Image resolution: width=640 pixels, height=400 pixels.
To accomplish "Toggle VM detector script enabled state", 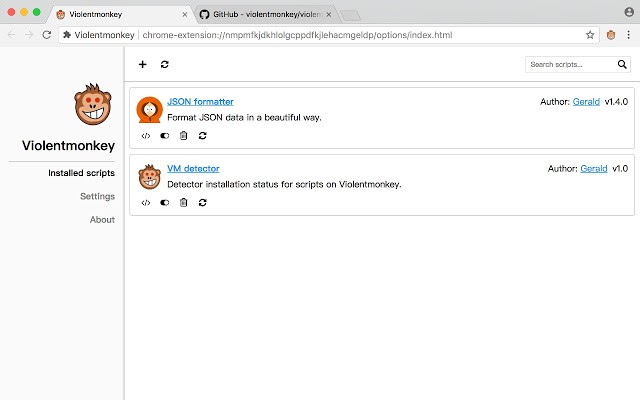I will pyautogui.click(x=164, y=202).
